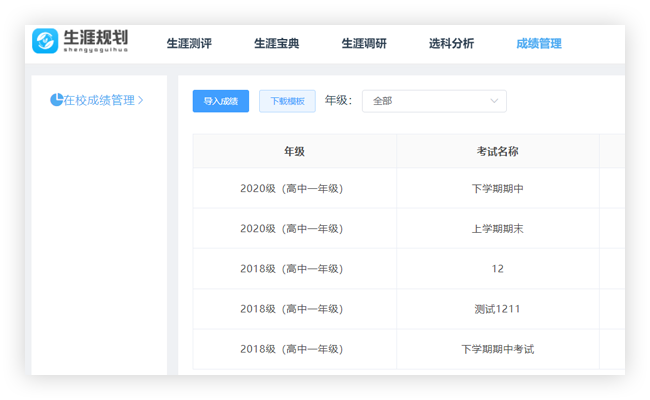The height and width of the screenshot is (400, 650).
Task: Click the 下学期期中考试 exam row
Action: click(x=497, y=349)
